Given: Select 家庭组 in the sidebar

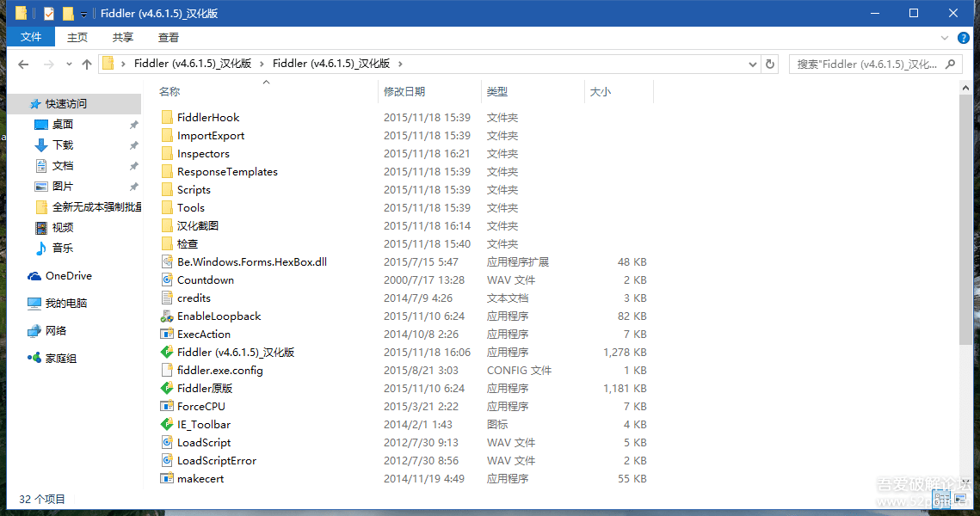Looking at the screenshot, I should point(52,359).
